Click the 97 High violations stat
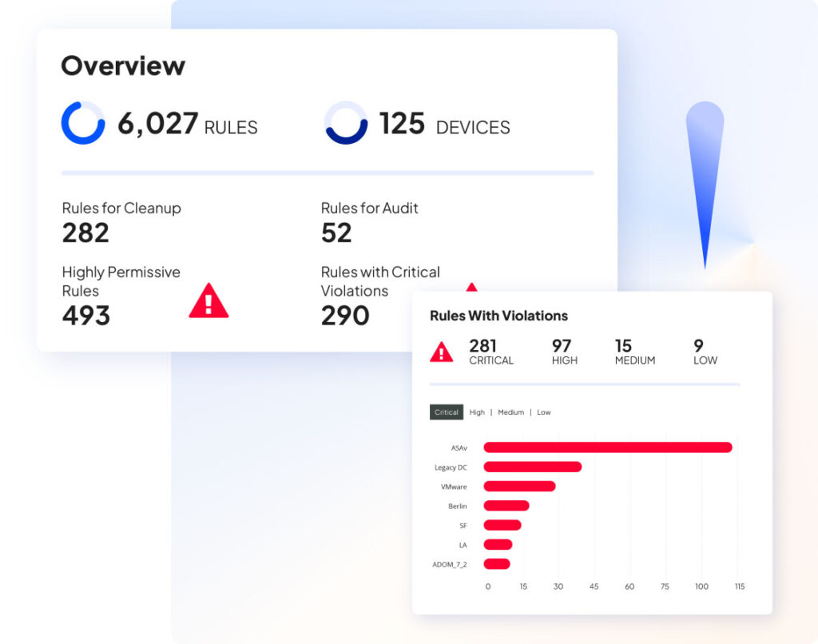Image resolution: width=818 pixels, height=644 pixels. 562,352
